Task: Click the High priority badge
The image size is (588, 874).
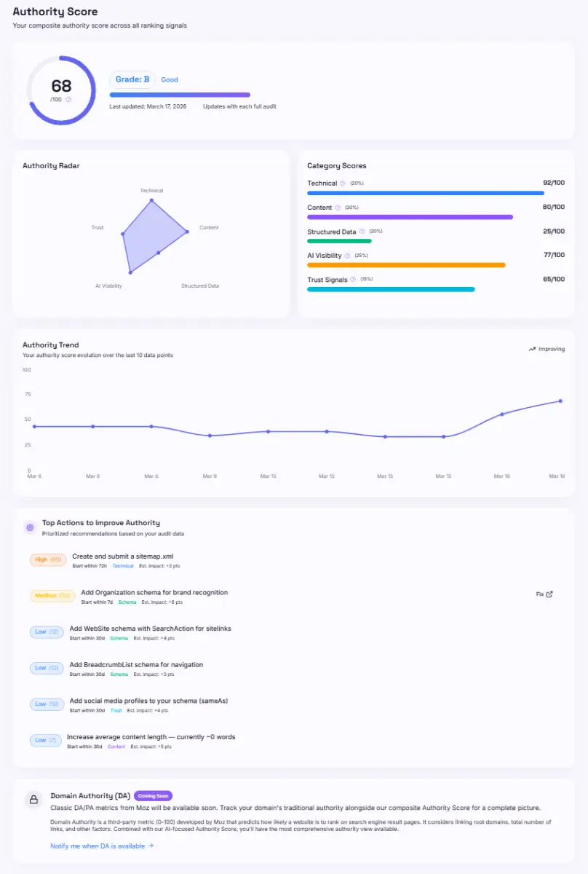Action: [x=48, y=559]
